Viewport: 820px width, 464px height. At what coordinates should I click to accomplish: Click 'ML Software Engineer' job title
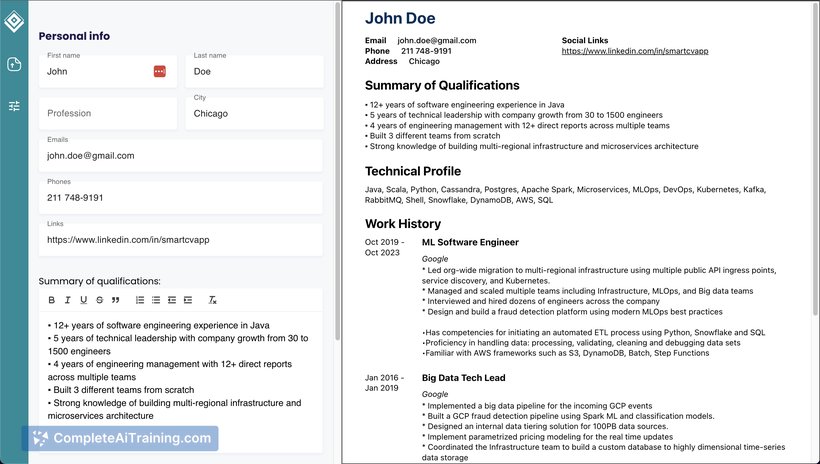pos(470,242)
